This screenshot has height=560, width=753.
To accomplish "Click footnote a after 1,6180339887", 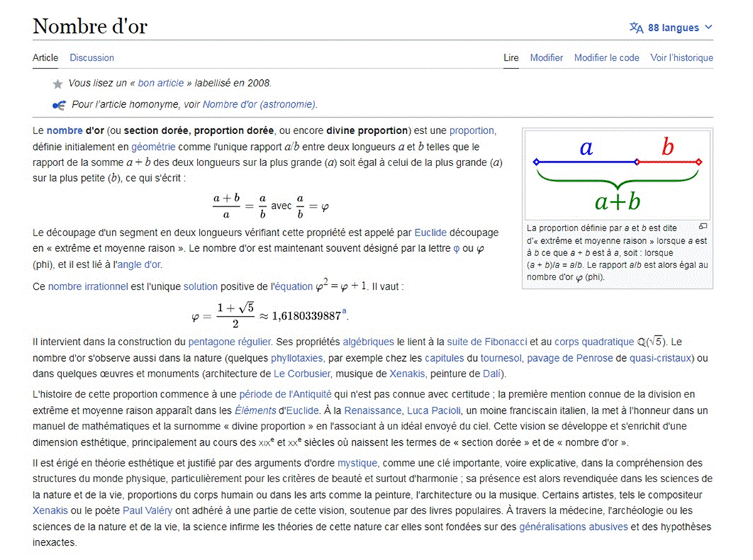I will 344,312.
